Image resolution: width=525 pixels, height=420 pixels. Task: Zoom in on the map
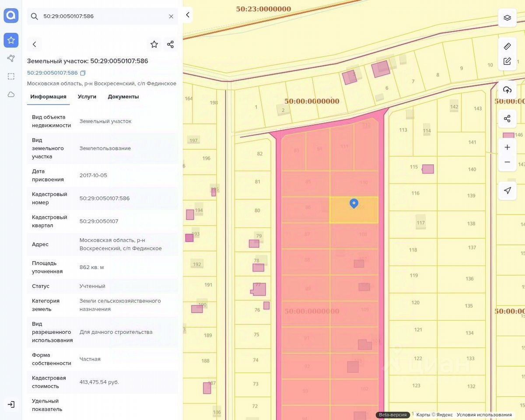click(x=507, y=147)
